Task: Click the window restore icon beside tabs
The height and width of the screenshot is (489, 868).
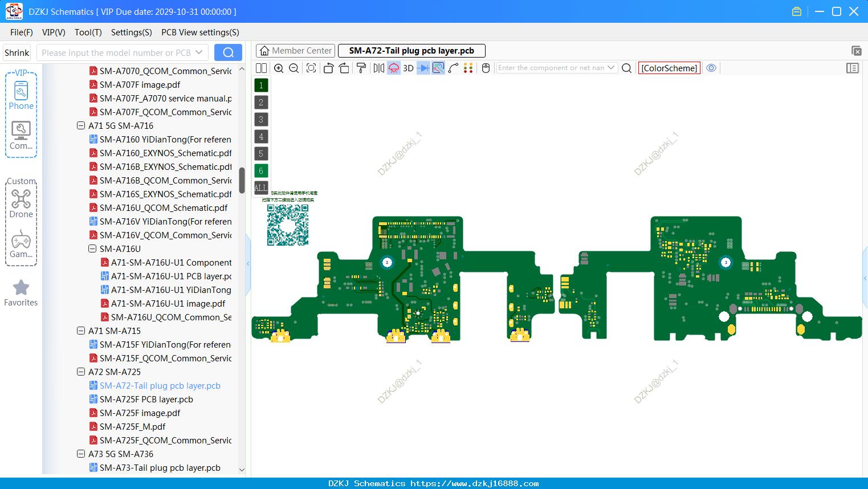Action: point(856,51)
